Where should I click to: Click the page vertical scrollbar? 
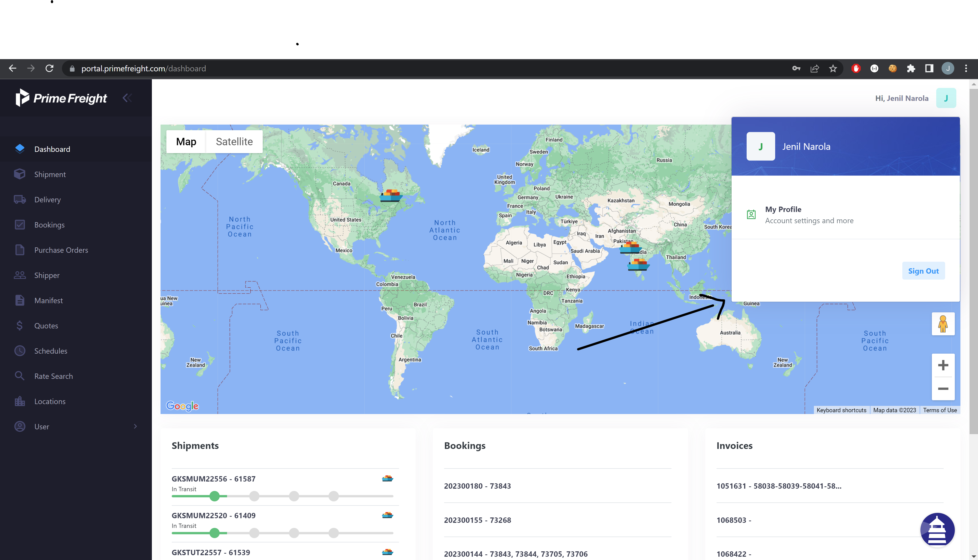click(973, 262)
